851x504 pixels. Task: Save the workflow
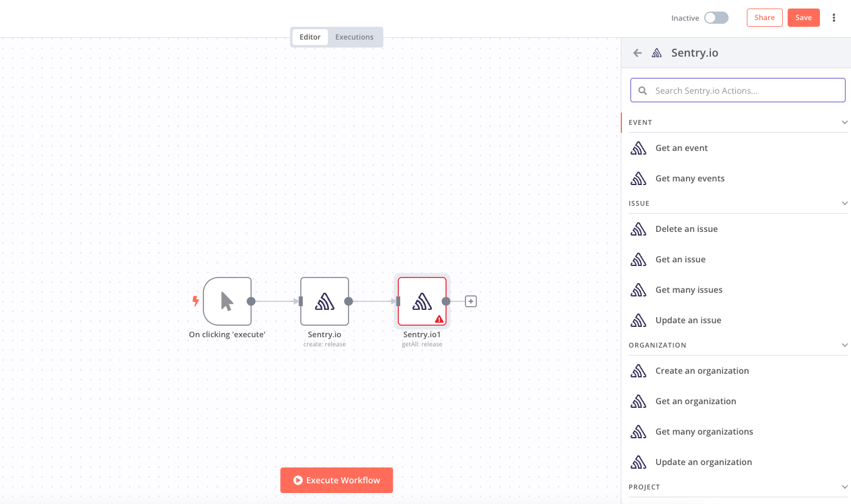click(803, 18)
